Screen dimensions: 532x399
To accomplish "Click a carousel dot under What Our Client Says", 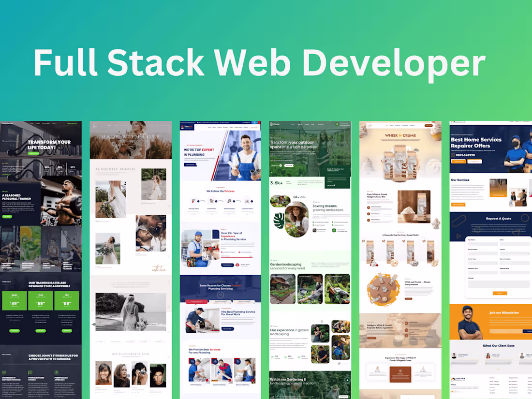I will tap(498, 369).
